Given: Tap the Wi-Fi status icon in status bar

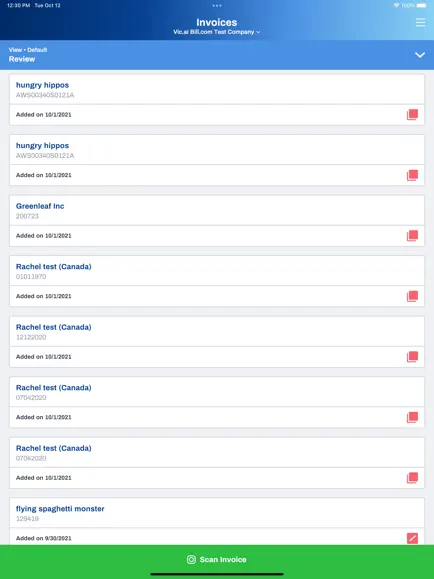Looking at the screenshot, I should (x=396, y=6).
